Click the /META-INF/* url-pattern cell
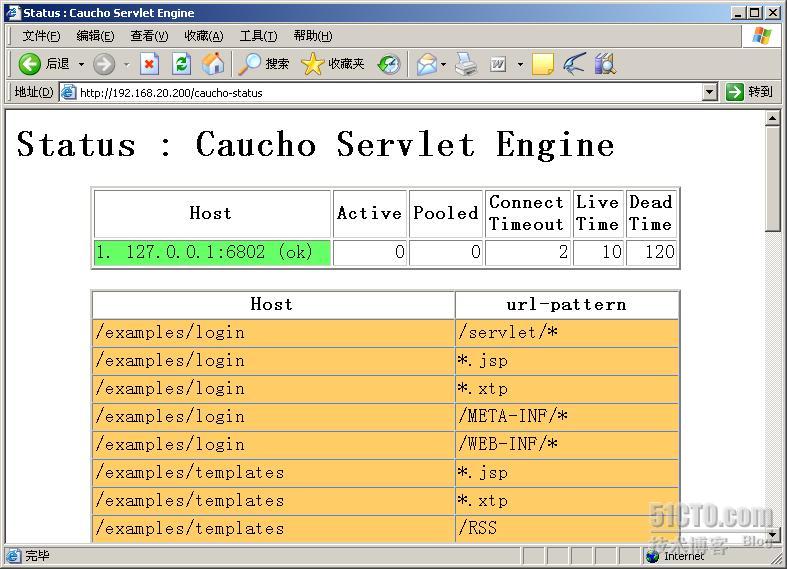Image resolution: width=787 pixels, height=569 pixels. tap(567, 416)
